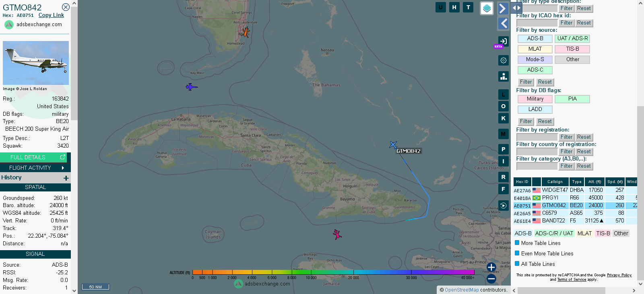
Task: Enable All Table Lines checkbox
Action: 517,264
